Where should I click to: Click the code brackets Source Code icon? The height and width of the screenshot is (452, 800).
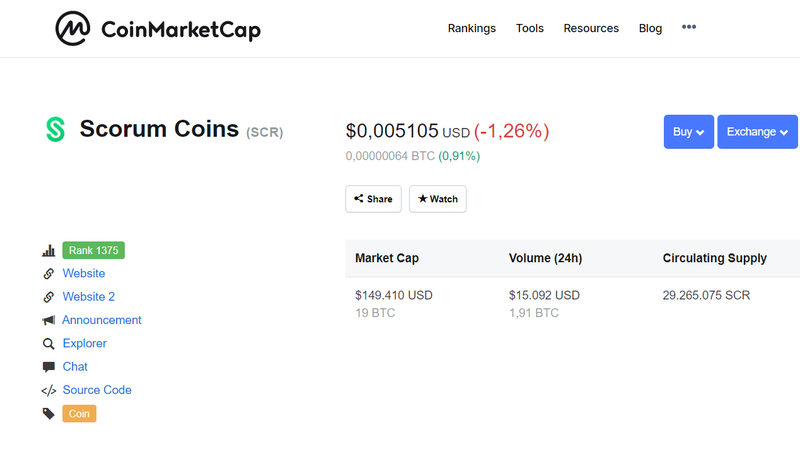click(48, 391)
